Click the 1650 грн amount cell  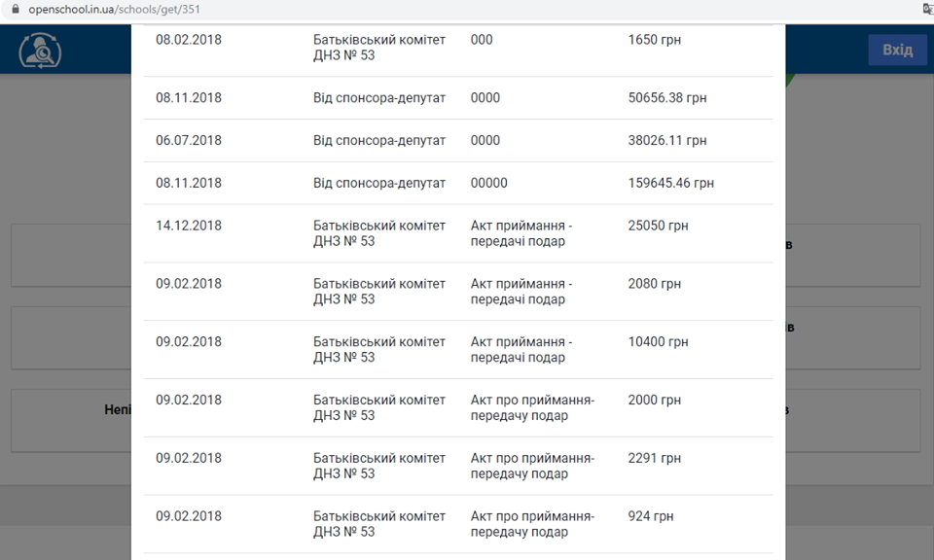(655, 40)
